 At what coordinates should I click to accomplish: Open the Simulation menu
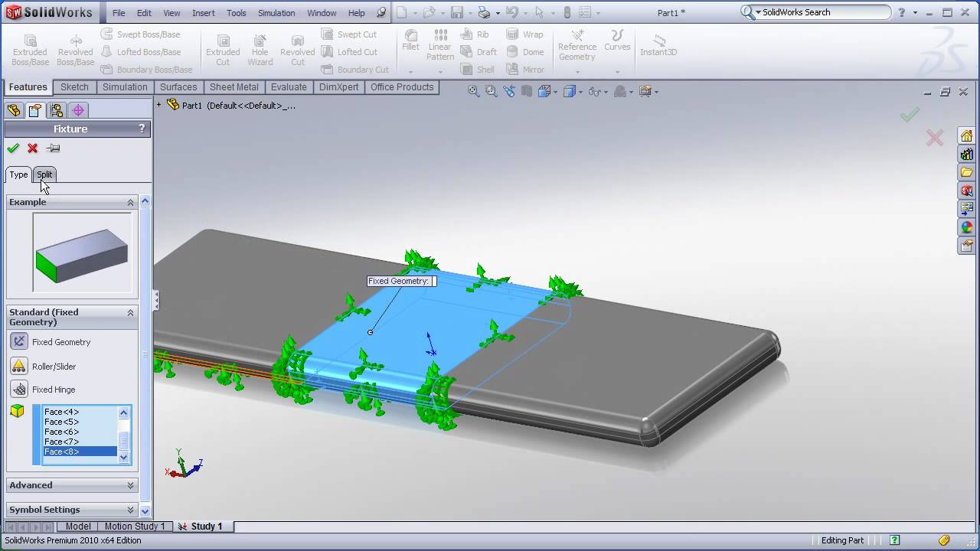tap(276, 13)
